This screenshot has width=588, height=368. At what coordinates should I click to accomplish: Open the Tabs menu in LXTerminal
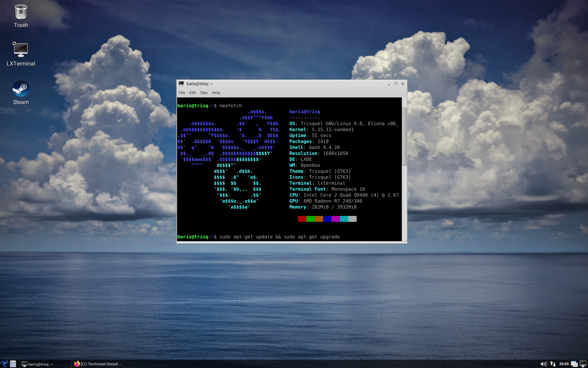coord(204,93)
